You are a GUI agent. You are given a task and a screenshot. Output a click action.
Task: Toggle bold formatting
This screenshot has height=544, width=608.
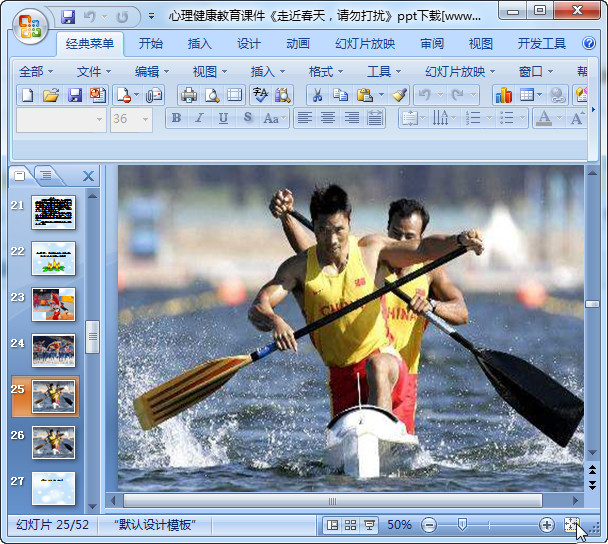click(x=176, y=118)
